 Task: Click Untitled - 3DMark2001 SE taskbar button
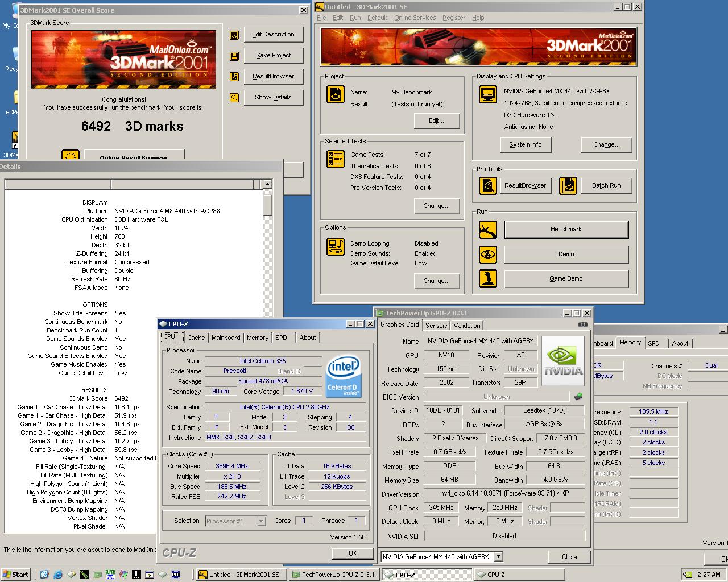[x=241, y=575]
